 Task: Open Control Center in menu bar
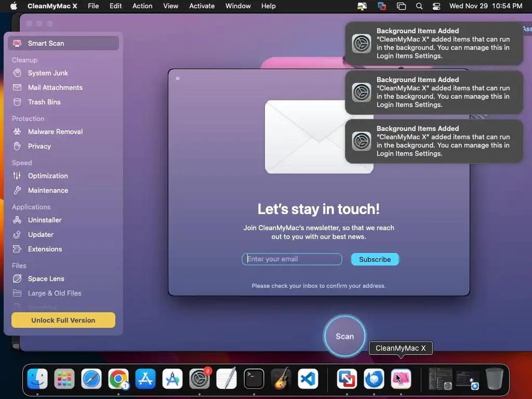(436, 6)
